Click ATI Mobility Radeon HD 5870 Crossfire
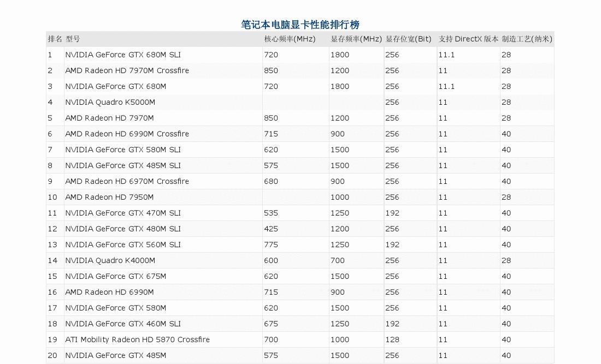This screenshot has height=364, width=601. point(137,339)
